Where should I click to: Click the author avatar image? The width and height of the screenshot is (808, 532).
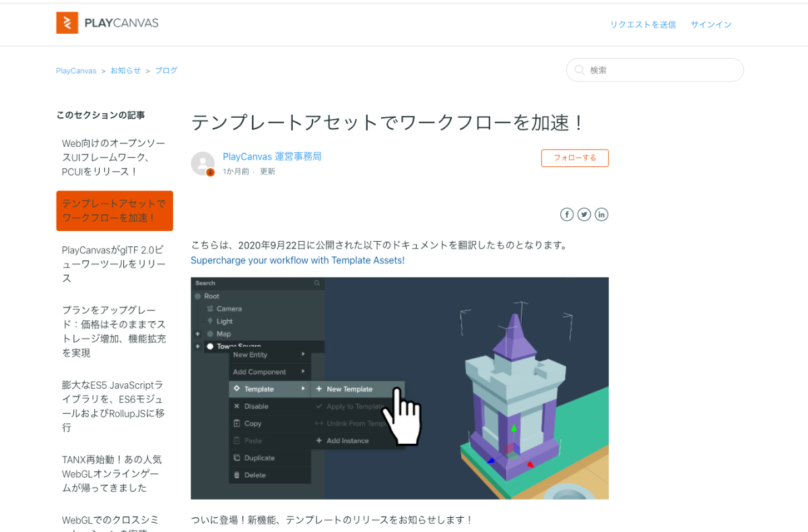pyautogui.click(x=203, y=164)
